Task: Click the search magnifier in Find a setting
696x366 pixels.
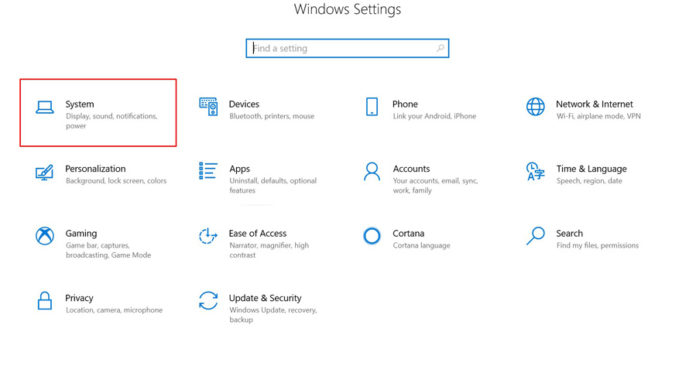Action: [440, 48]
